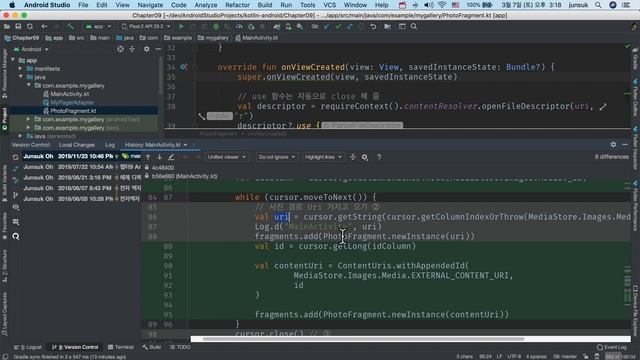The height and width of the screenshot is (360, 640).
Task: Select the History: MainActivity.kt tab
Action: coord(153,145)
